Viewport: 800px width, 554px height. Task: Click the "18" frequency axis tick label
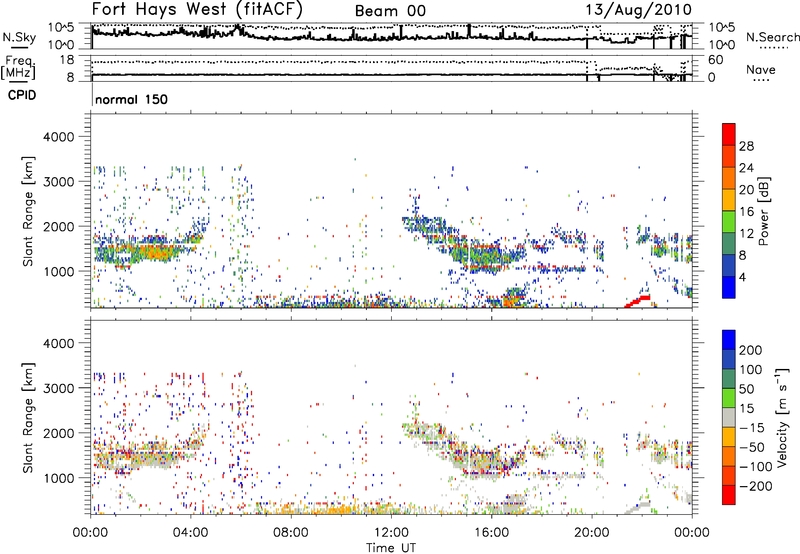67,60
